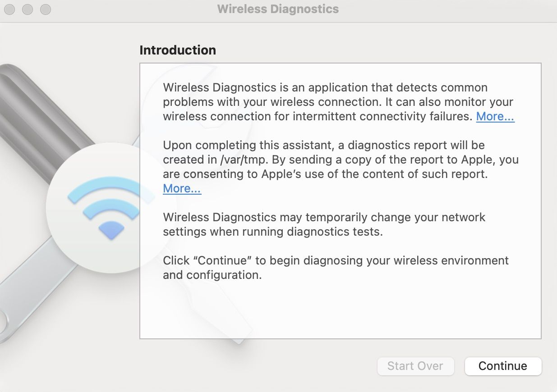Click the paragraph about diagnosing wireless environment

click(336, 268)
